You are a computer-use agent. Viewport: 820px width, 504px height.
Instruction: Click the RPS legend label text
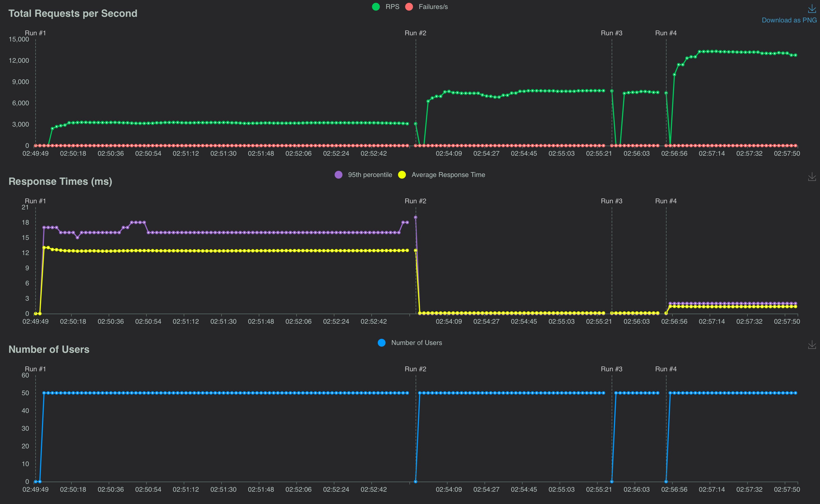(x=392, y=7)
